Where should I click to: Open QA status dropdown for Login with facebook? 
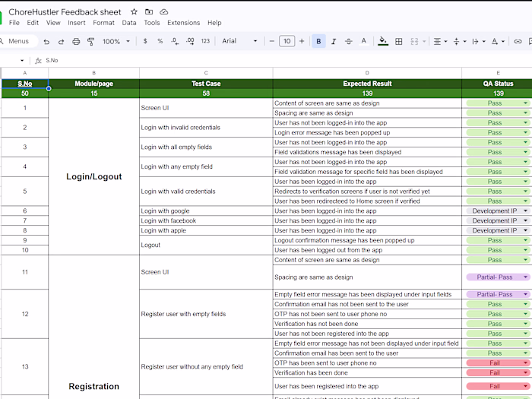tap(526, 220)
